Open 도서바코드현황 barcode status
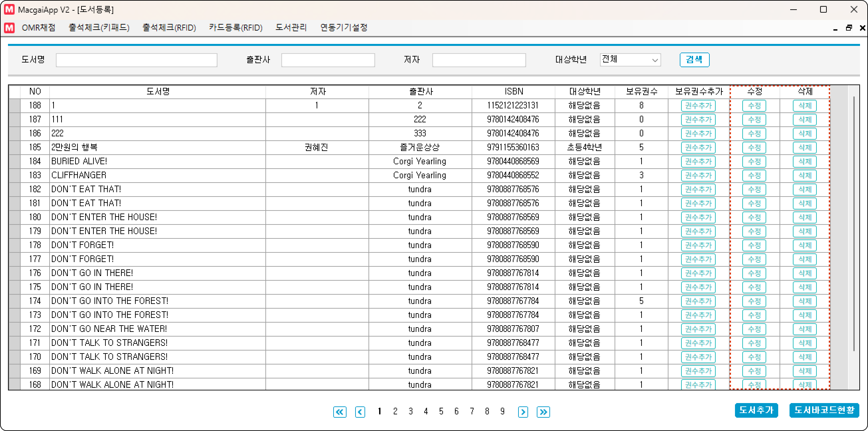This screenshot has height=431, width=868. coord(824,410)
